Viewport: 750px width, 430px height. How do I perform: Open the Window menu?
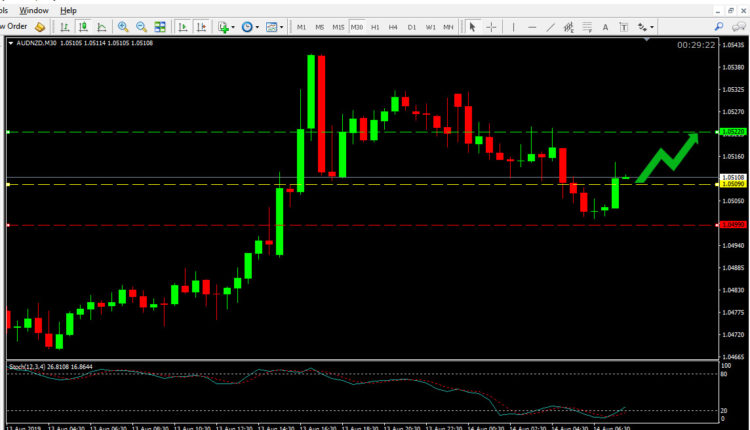33,10
